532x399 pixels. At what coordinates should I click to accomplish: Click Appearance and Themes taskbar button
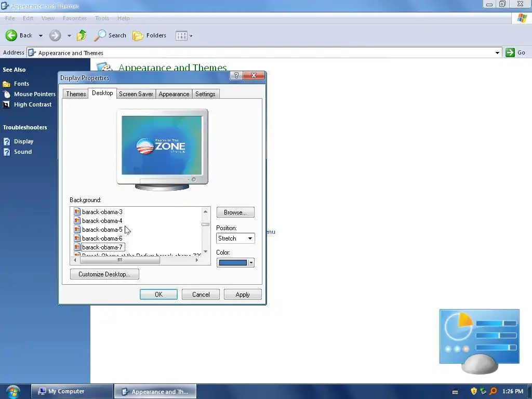(x=155, y=391)
